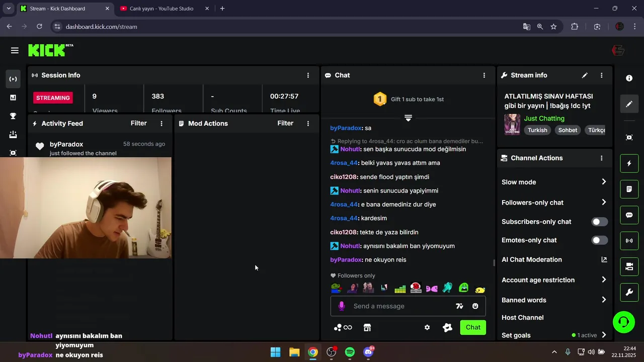Click Filter in Mod Actions
The height and width of the screenshot is (362, 644).
[x=285, y=123]
